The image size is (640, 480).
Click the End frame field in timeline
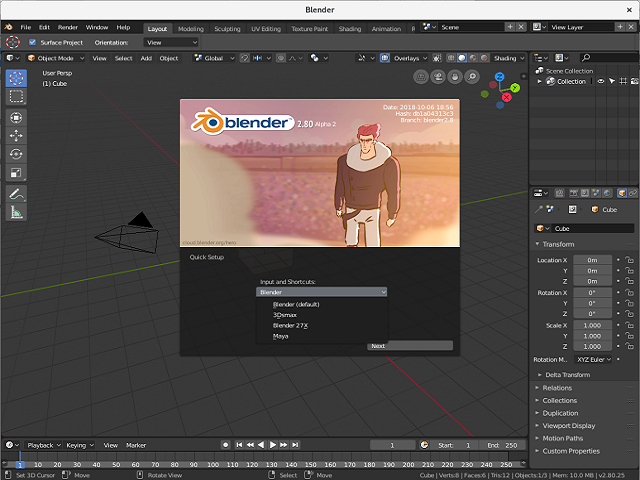pos(504,444)
